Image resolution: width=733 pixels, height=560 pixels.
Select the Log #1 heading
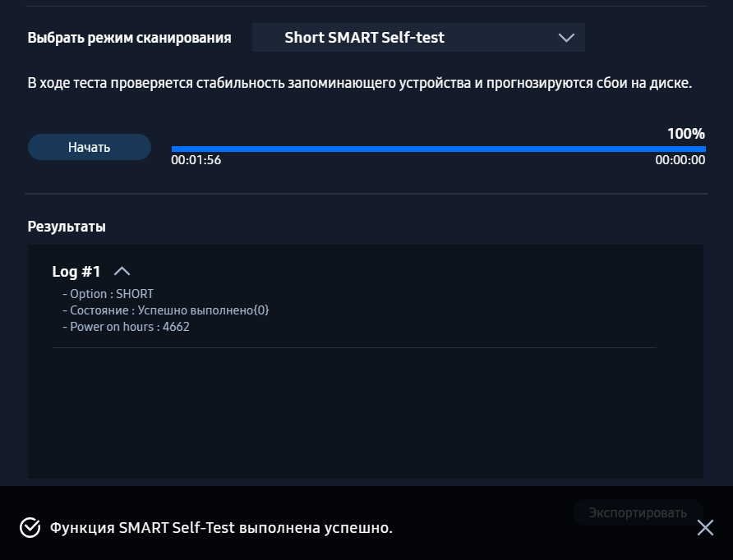tap(76, 272)
